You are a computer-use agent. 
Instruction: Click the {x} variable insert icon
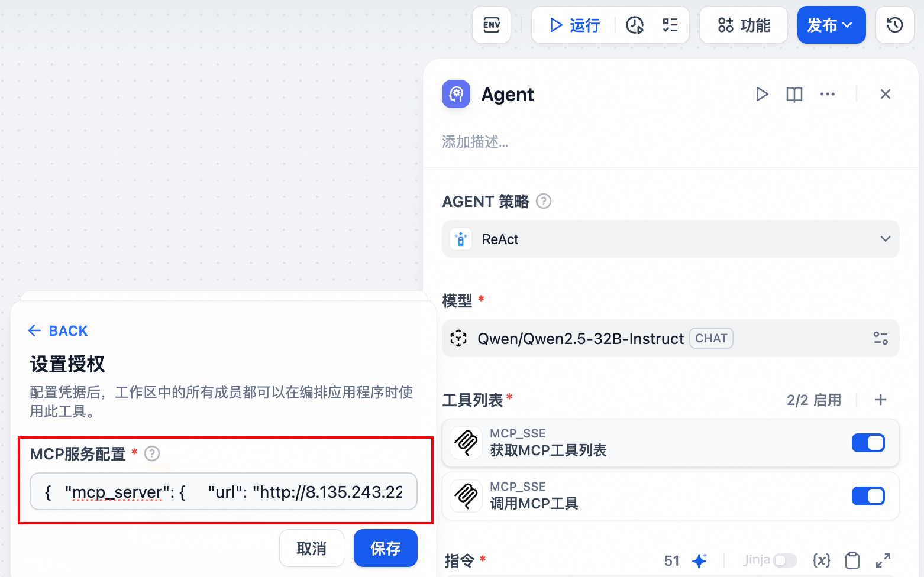822,560
